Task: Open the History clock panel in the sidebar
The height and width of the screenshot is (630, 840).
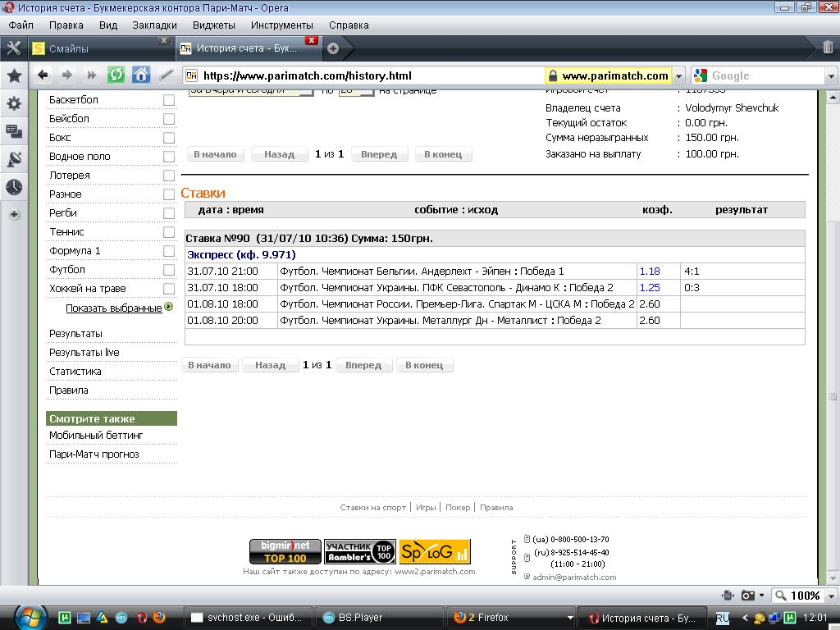Action: point(14,187)
